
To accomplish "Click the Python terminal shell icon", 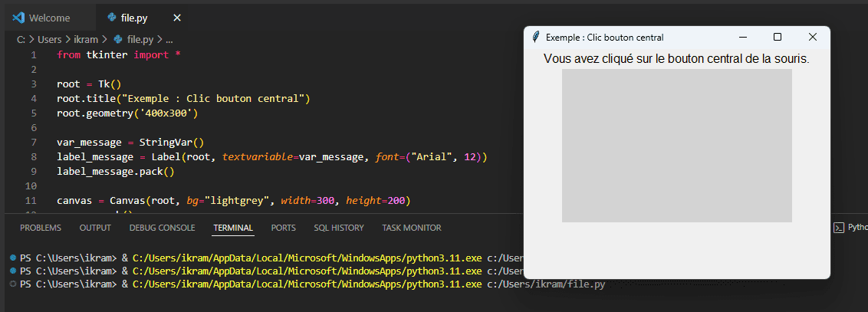I will 839,228.
